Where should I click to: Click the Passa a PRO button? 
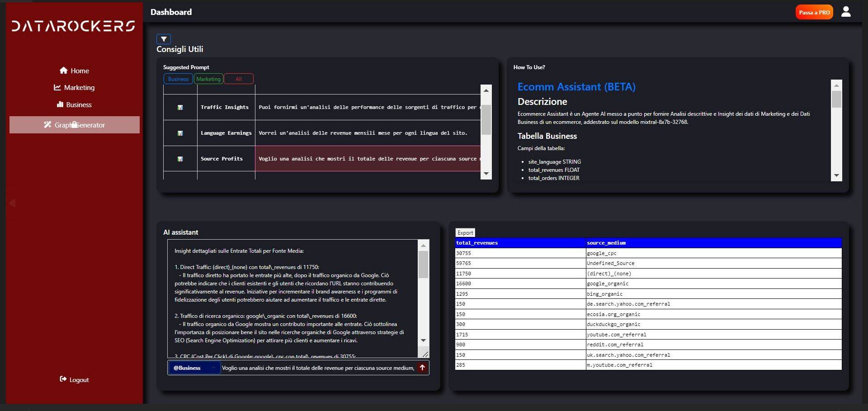814,12
